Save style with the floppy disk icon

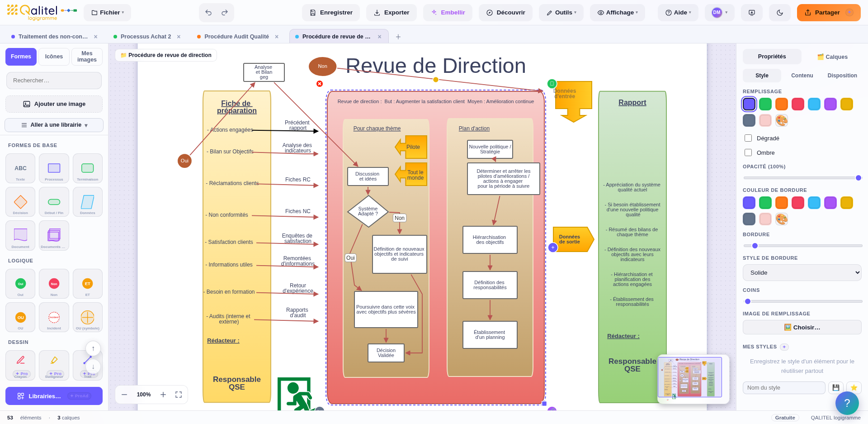point(836,388)
